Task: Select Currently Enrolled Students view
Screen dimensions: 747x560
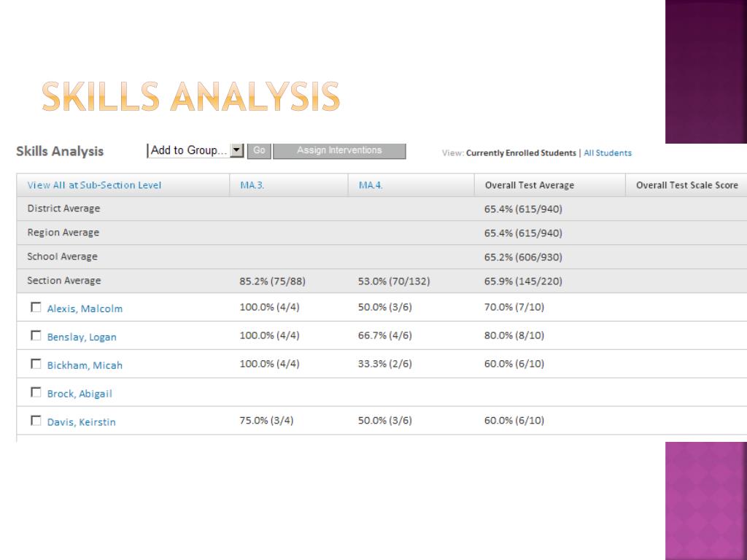Action: click(521, 153)
